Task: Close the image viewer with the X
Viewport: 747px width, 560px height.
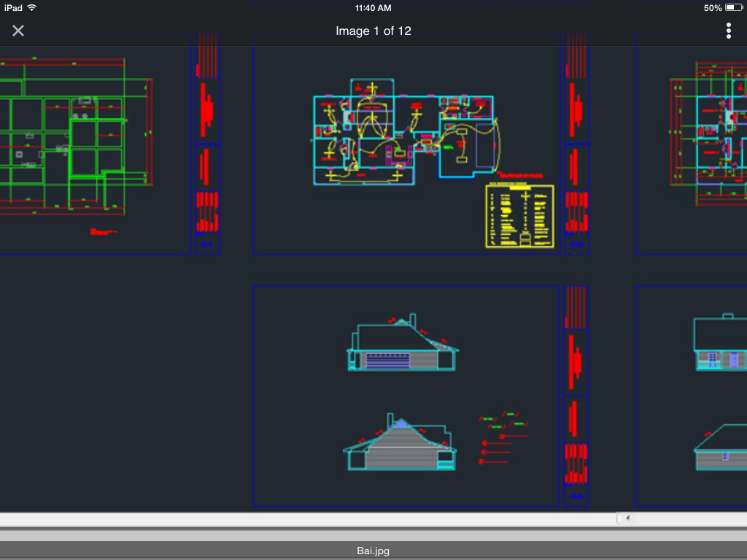Action: pyautogui.click(x=18, y=31)
